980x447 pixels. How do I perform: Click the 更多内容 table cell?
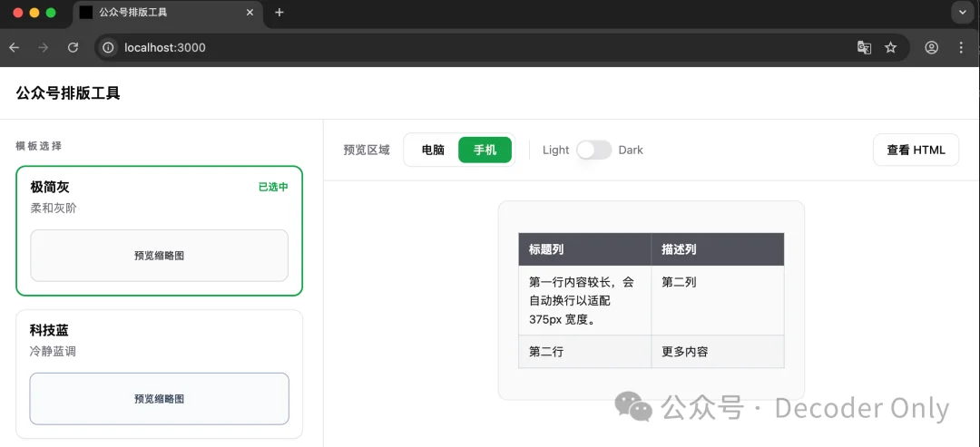coord(718,352)
